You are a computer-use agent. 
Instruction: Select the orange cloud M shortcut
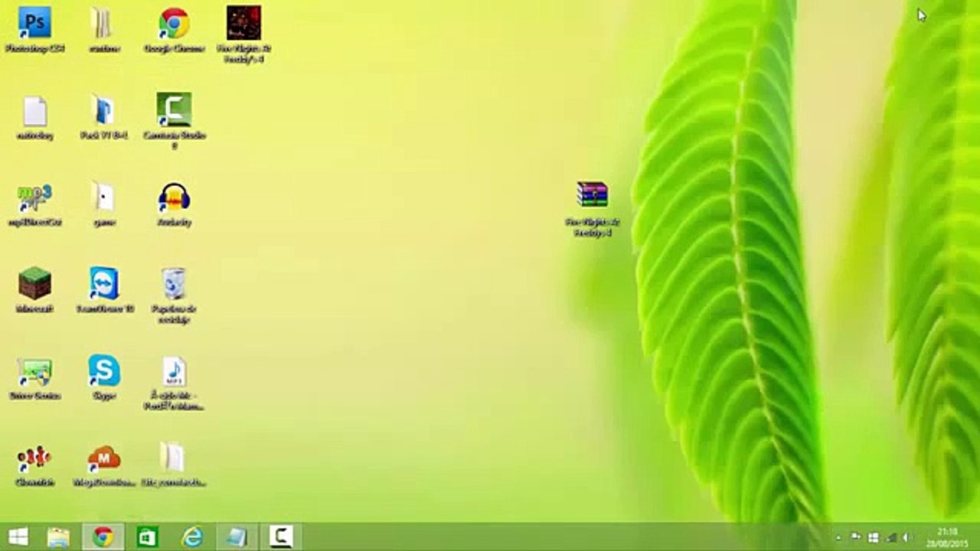[104, 458]
